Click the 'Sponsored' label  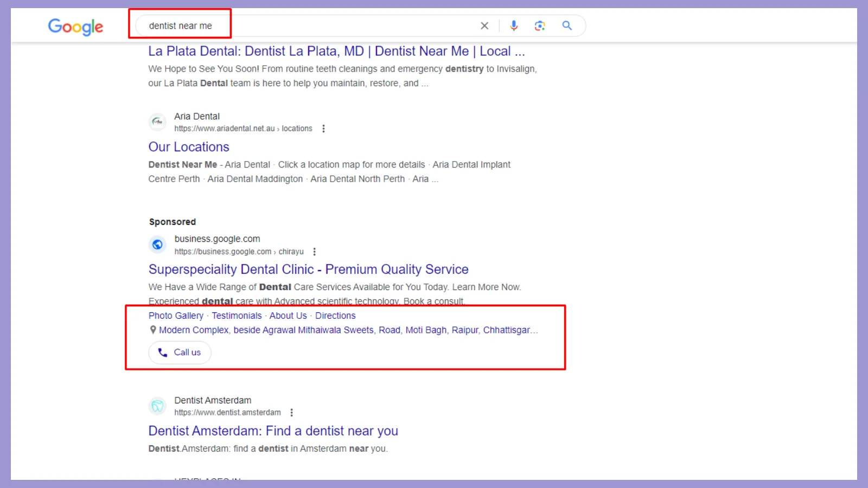click(173, 222)
